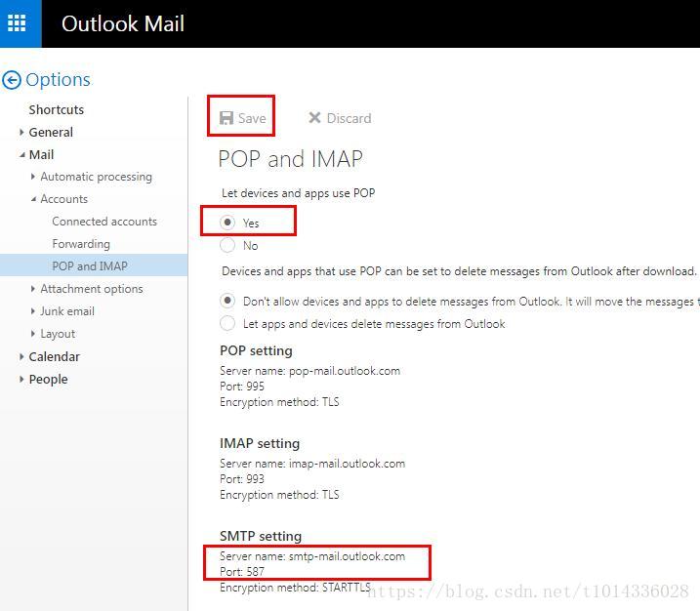Image resolution: width=700 pixels, height=611 pixels.
Task: Open Connected accounts settings
Action: click(104, 222)
